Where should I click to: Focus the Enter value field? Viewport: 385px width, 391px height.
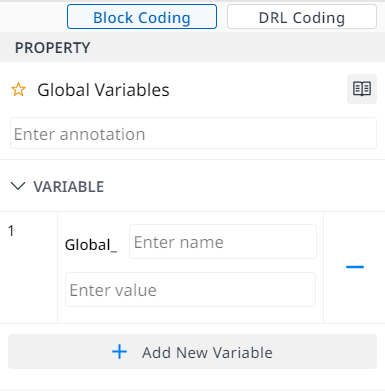tap(190, 289)
